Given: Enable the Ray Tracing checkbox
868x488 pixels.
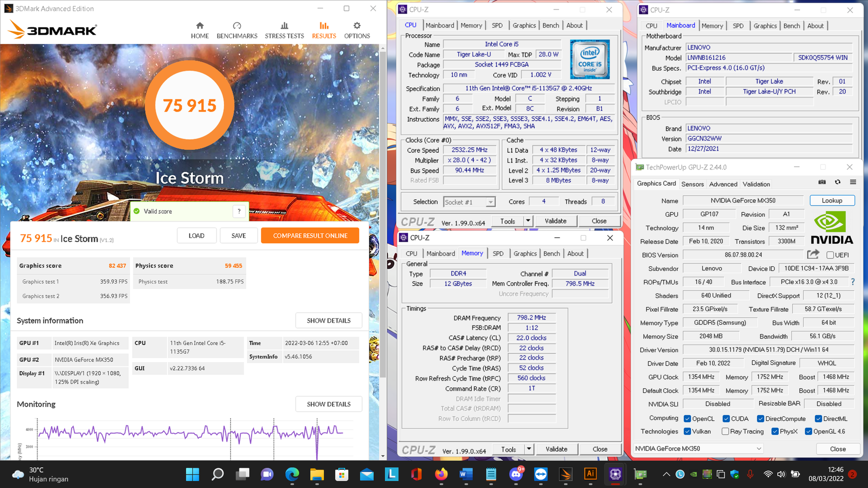Looking at the screenshot, I should 725,431.
